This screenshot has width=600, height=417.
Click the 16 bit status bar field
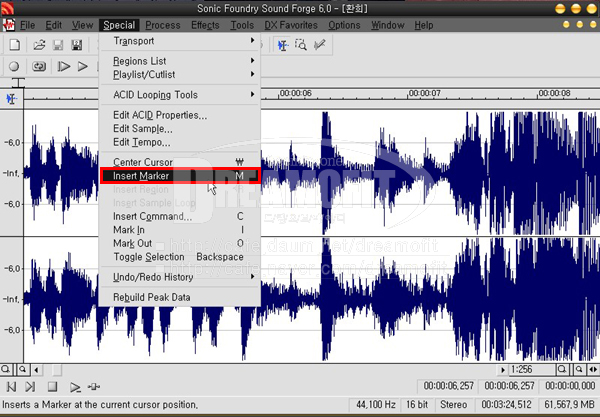click(417, 405)
